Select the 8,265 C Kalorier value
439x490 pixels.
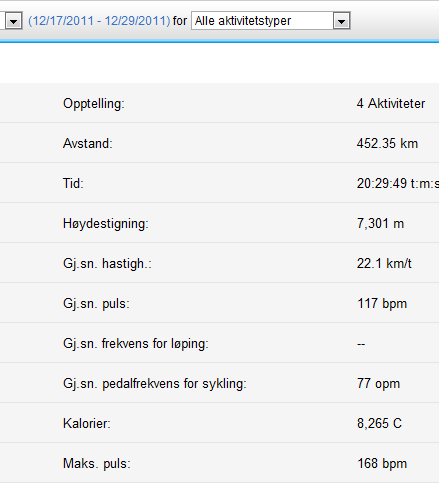[x=379, y=424]
